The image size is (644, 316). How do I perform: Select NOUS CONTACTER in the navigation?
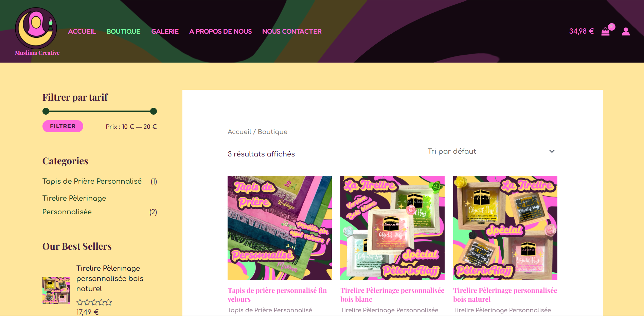tap(292, 31)
